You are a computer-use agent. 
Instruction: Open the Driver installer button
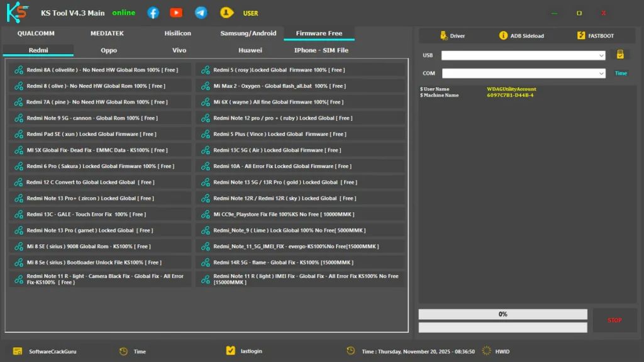tap(452, 36)
